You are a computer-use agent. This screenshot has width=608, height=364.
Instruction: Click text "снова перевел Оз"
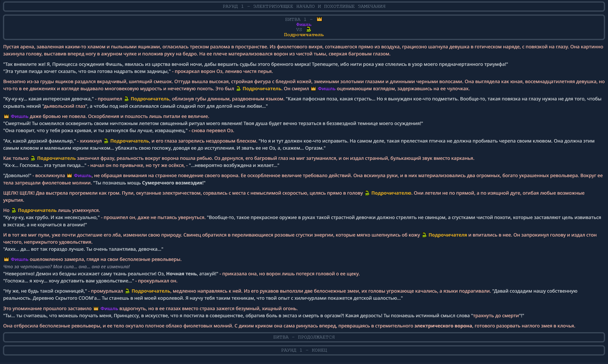(213, 131)
